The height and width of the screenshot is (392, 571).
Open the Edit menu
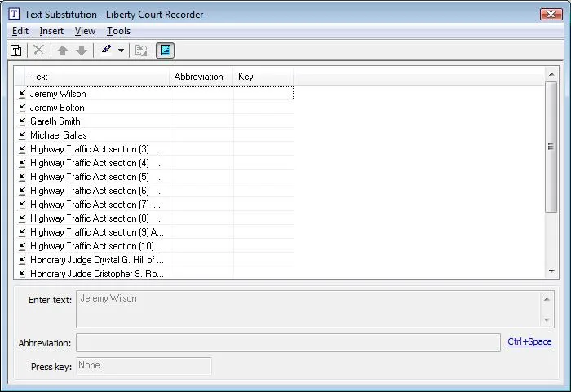tap(20, 31)
